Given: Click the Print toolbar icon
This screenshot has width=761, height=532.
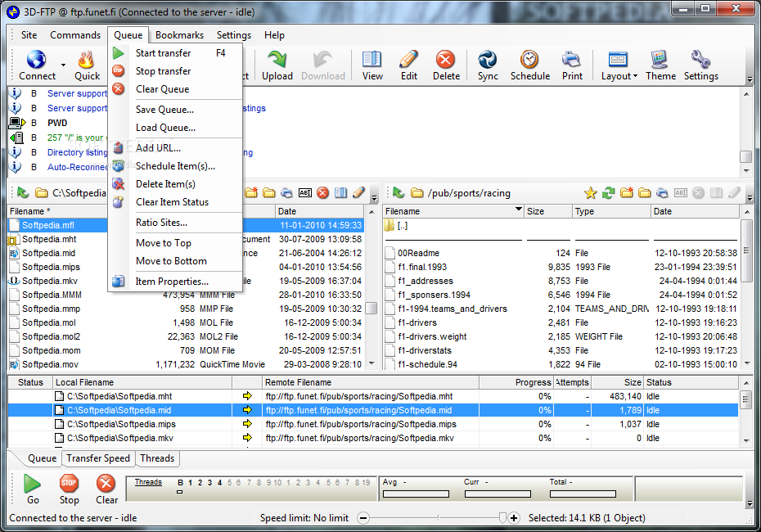Looking at the screenshot, I should point(572,60).
